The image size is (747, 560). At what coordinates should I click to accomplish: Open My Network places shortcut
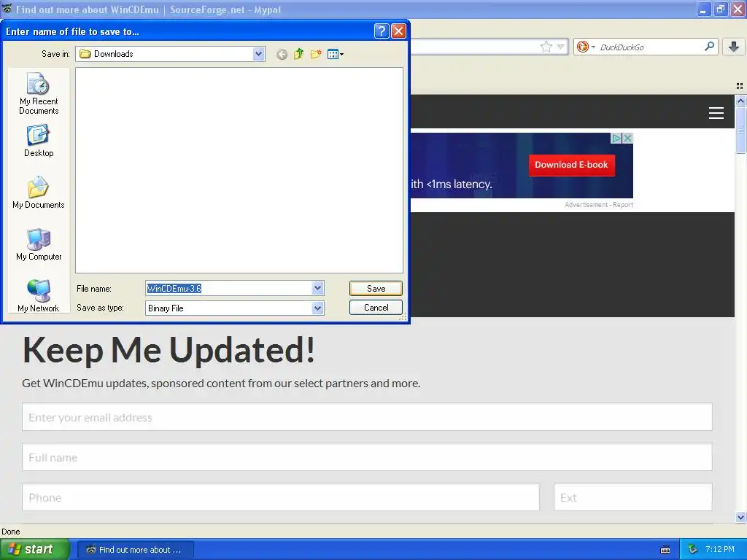39,296
